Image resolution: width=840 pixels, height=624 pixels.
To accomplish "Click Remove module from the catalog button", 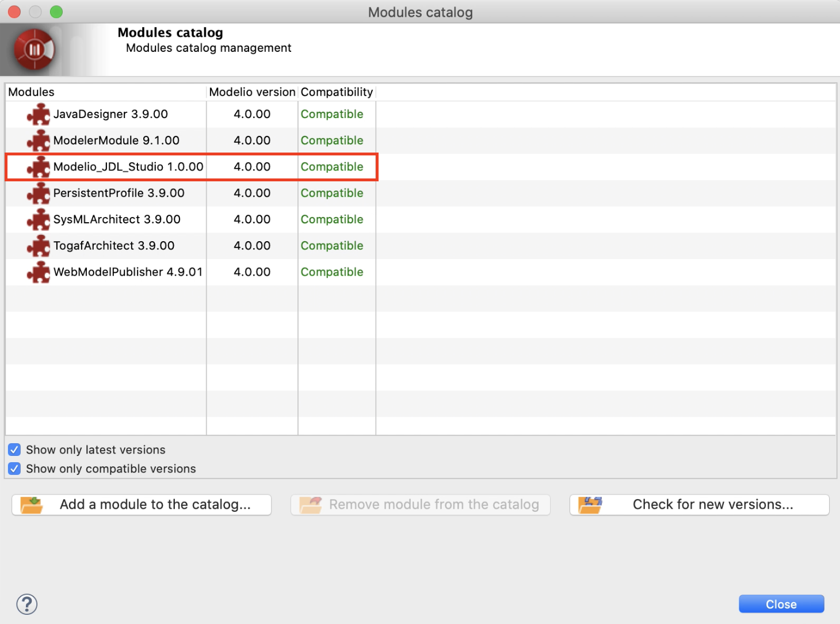I will coord(421,505).
